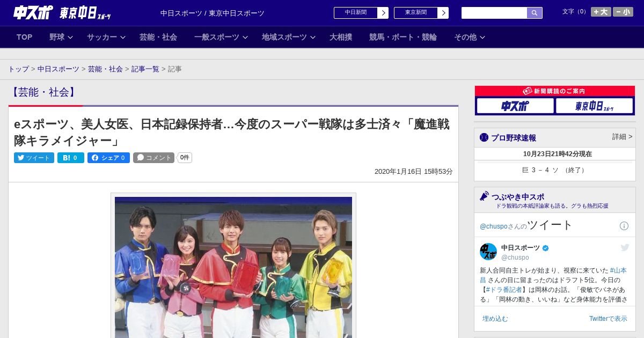
Task: Open the 芸能・社会 menu item
Action: [x=158, y=37]
